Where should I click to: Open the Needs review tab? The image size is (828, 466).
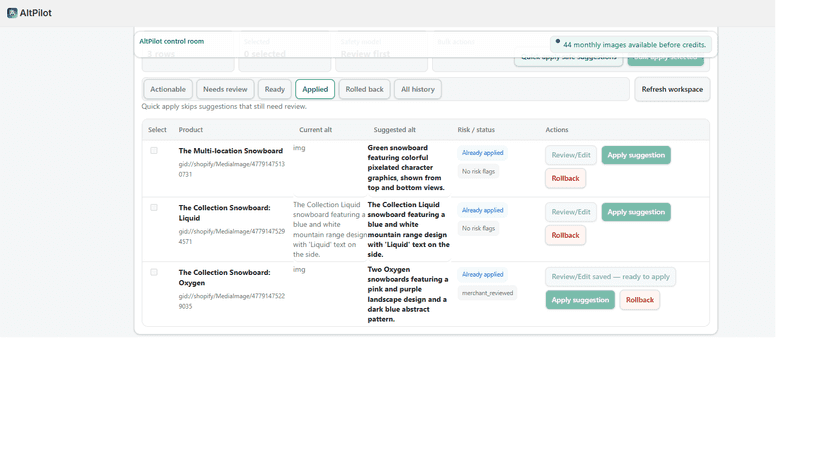225,89
